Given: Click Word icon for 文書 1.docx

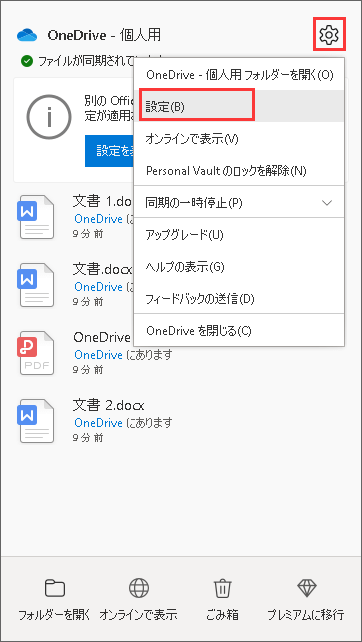Looking at the screenshot, I should click(x=36, y=217).
